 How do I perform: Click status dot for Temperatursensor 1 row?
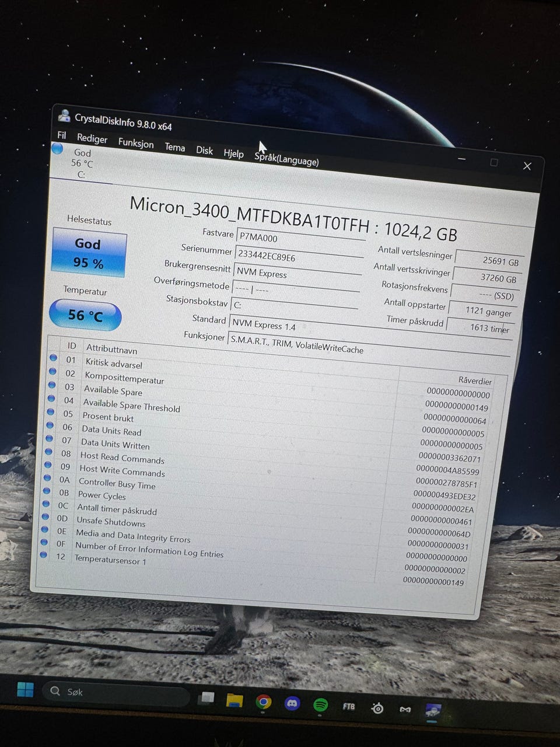tap(43, 554)
